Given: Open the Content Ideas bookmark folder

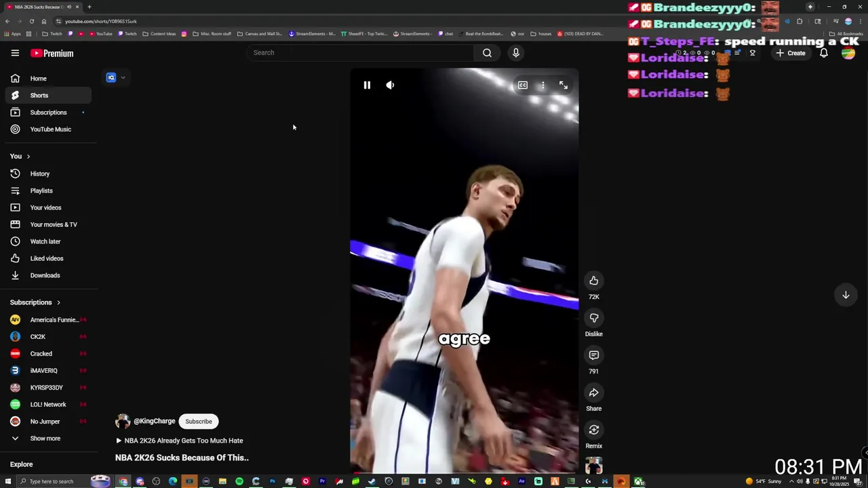Looking at the screenshot, I should (159, 34).
